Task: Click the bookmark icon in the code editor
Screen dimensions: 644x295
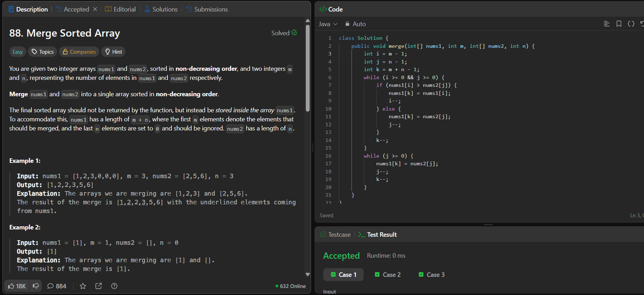Action: point(620,24)
